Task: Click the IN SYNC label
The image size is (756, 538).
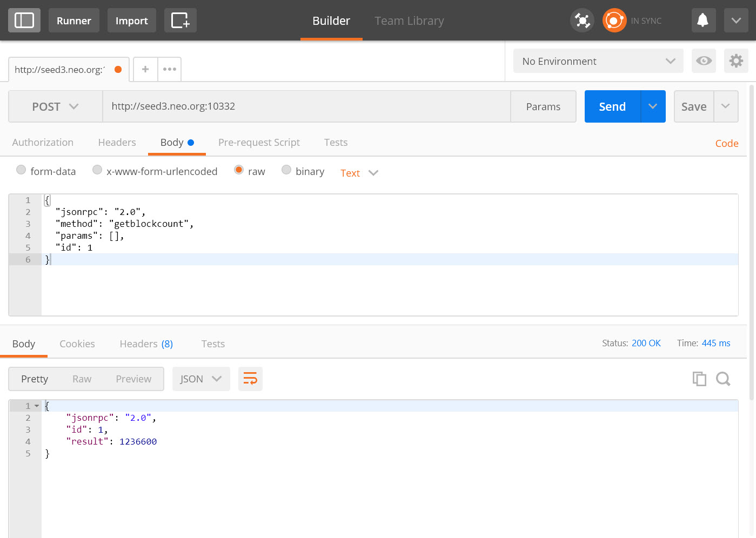Action: (x=646, y=21)
